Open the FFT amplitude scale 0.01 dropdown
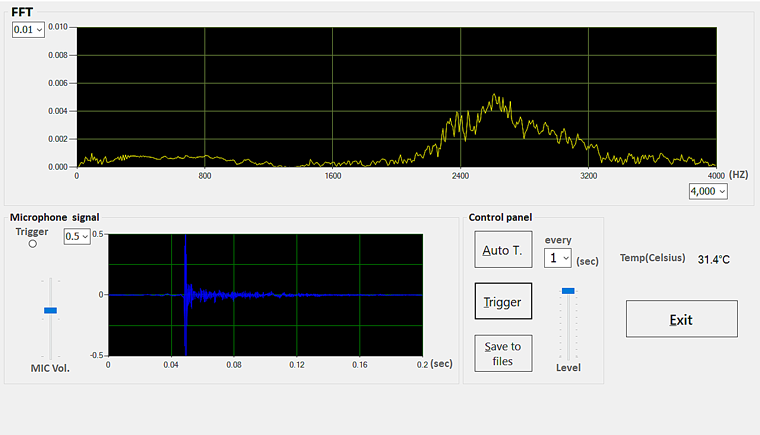The image size is (760, 435). (x=28, y=30)
